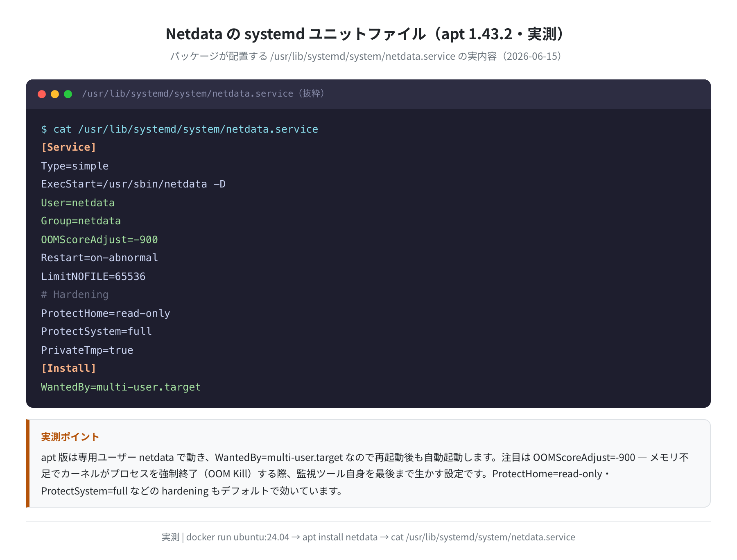Select the LimitNOFILE=65536 line
Image resolution: width=737 pixels, height=560 pixels.
(93, 276)
